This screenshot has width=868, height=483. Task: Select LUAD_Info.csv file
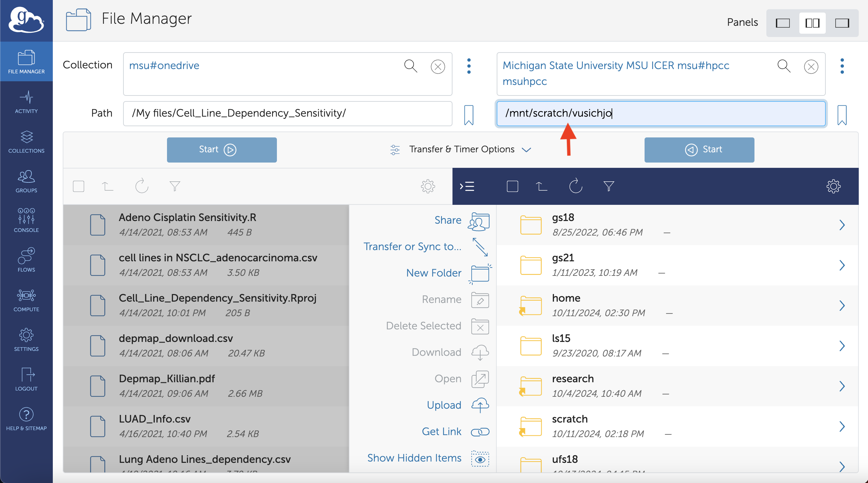coord(206,426)
